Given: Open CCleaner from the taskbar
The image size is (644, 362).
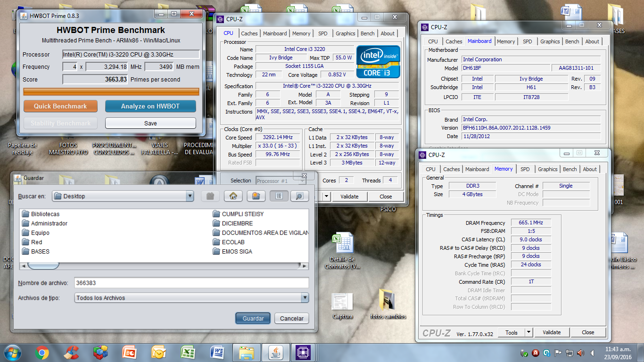Looking at the screenshot, I should click(x=72, y=352).
